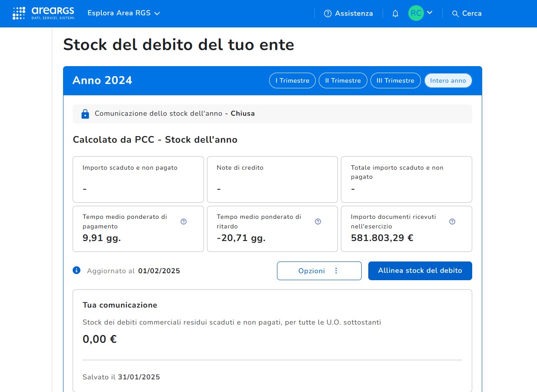This screenshot has height=392, width=537.
Task: Expand the user account chevron
Action: click(430, 13)
